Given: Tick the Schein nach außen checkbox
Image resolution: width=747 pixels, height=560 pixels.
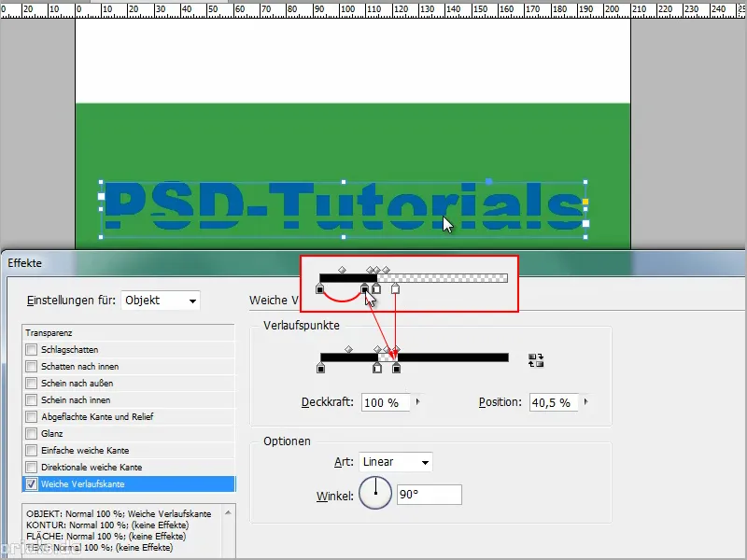Looking at the screenshot, I should click(x=32, y=383).
